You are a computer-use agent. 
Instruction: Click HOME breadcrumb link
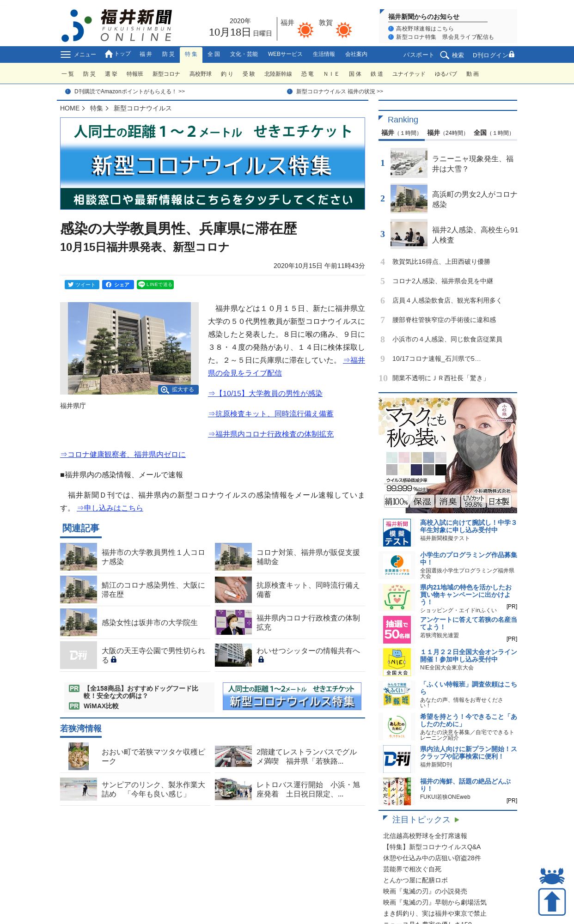[70, 108]
